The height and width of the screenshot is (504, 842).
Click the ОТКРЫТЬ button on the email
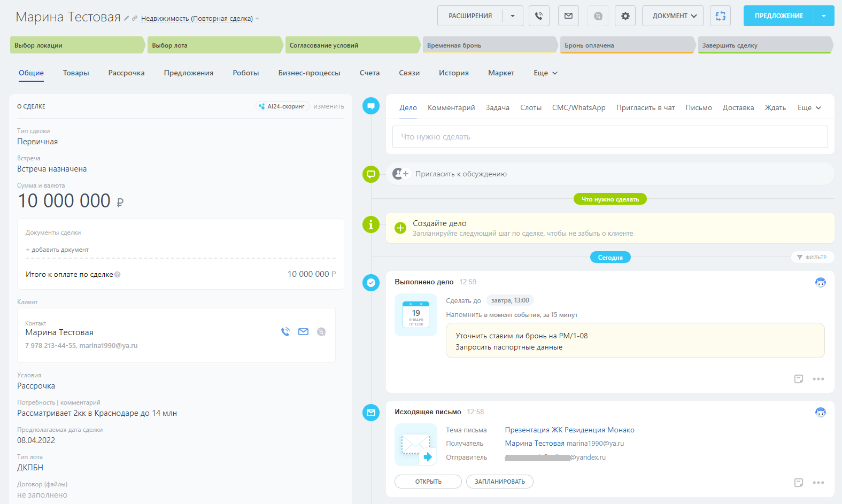pos(428,482)
